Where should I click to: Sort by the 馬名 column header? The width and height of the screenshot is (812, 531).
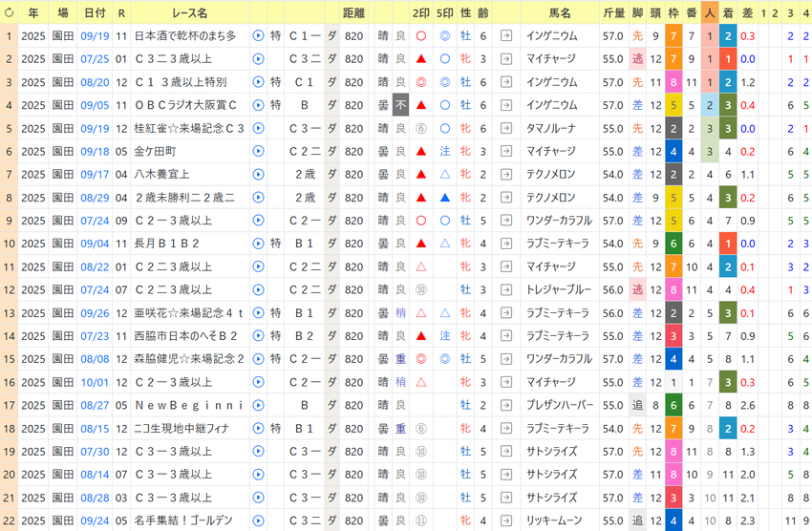point(560,13)
